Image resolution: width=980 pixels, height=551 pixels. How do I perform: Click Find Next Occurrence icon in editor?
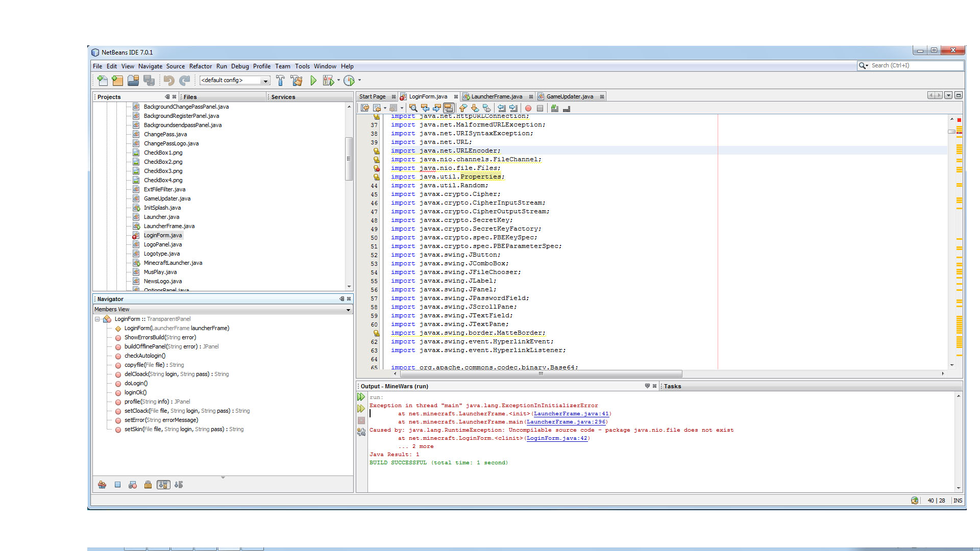click(436, 108)
